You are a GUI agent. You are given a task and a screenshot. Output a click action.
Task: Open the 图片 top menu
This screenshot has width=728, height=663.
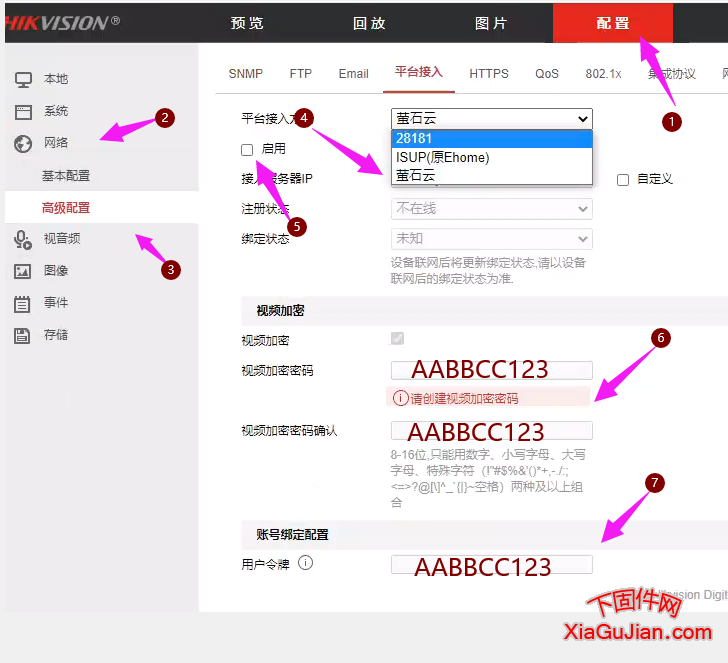click(491, 23)
